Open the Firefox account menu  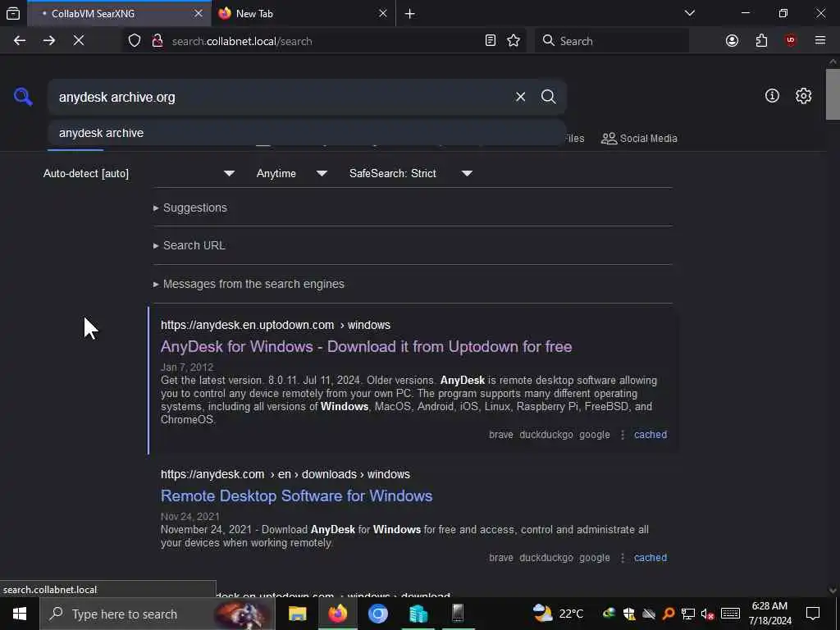(x=732, y=41)
